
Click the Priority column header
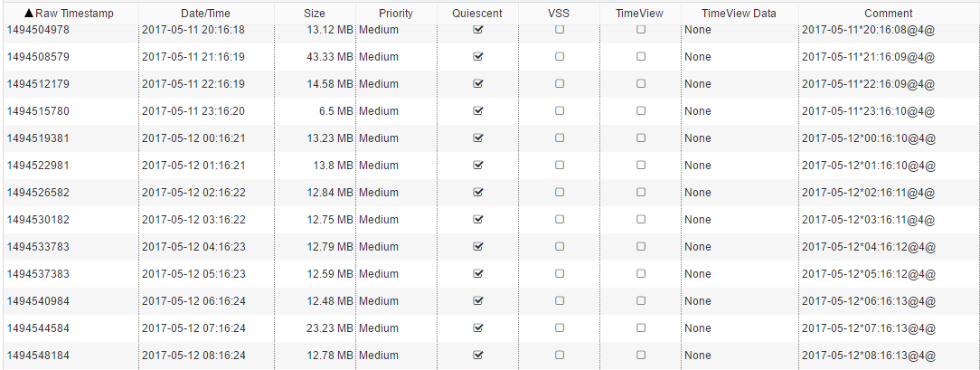click(396, 14)
